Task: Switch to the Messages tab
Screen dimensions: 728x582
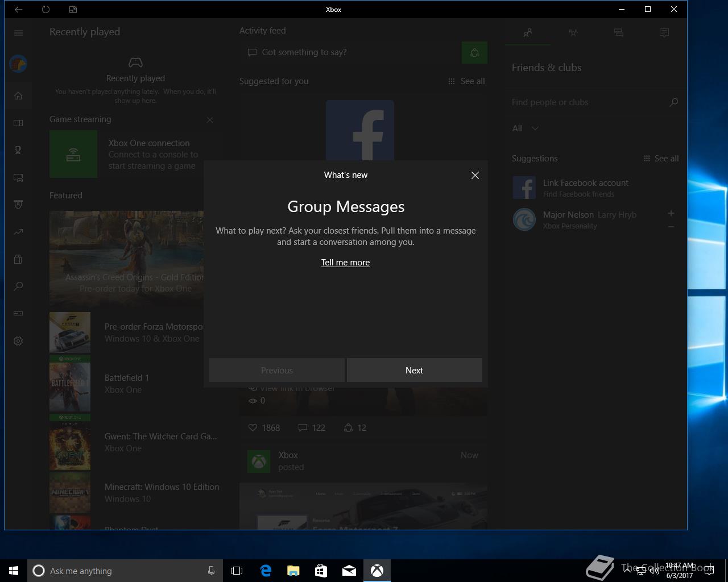Action: click(619, 33)
